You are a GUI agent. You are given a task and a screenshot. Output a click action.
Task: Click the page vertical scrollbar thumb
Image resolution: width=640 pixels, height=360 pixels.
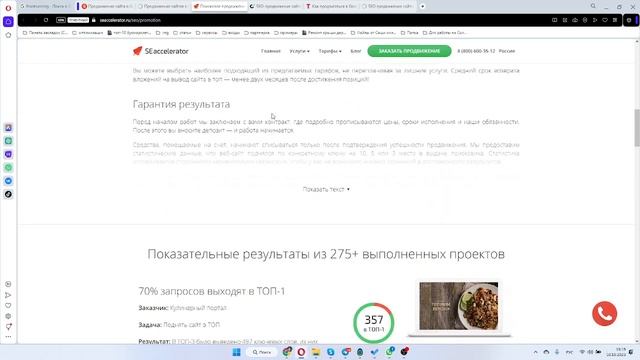(x=637, y=128)
